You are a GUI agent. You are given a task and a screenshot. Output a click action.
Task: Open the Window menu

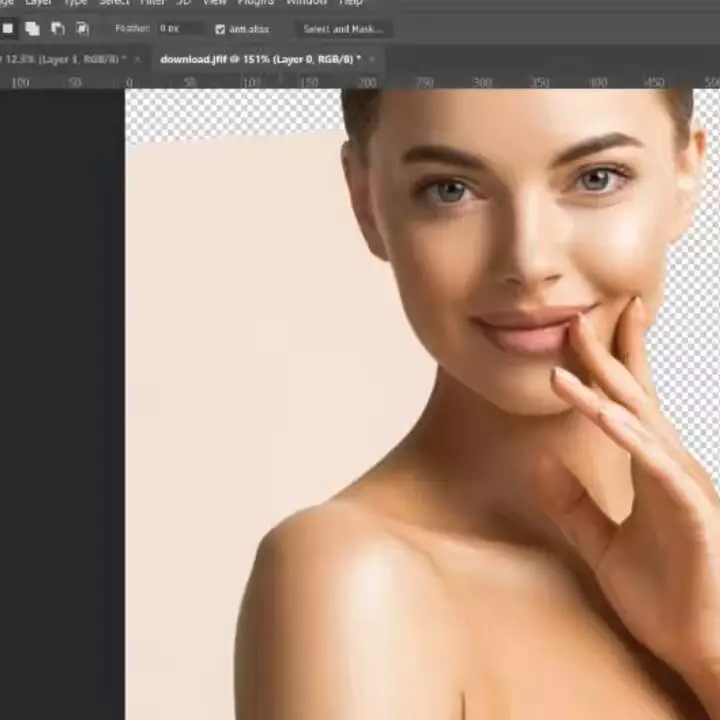[x=306, y=3]
